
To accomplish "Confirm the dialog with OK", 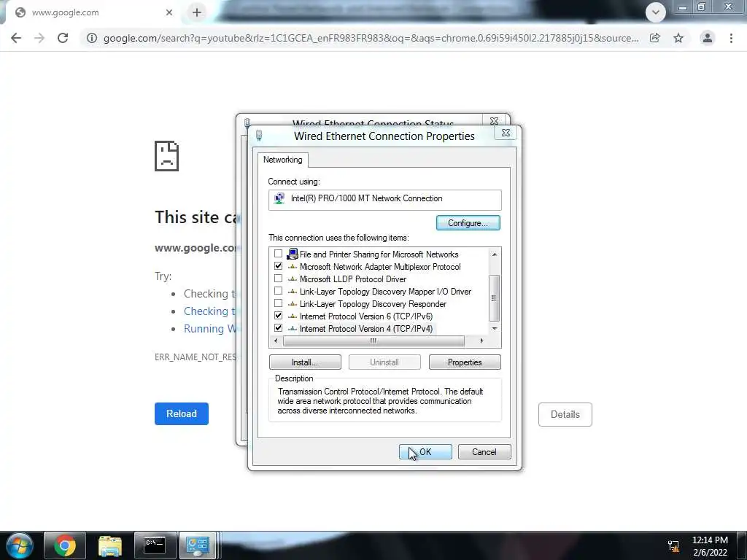I will pos(425,452).
